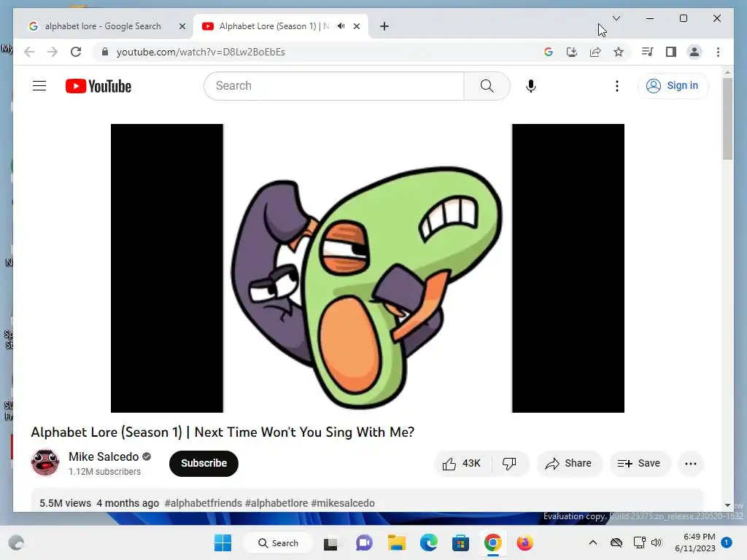Open the #mikesalcedo hashtag
Viewport: 747px width, 560px height.
click(343, 503)
